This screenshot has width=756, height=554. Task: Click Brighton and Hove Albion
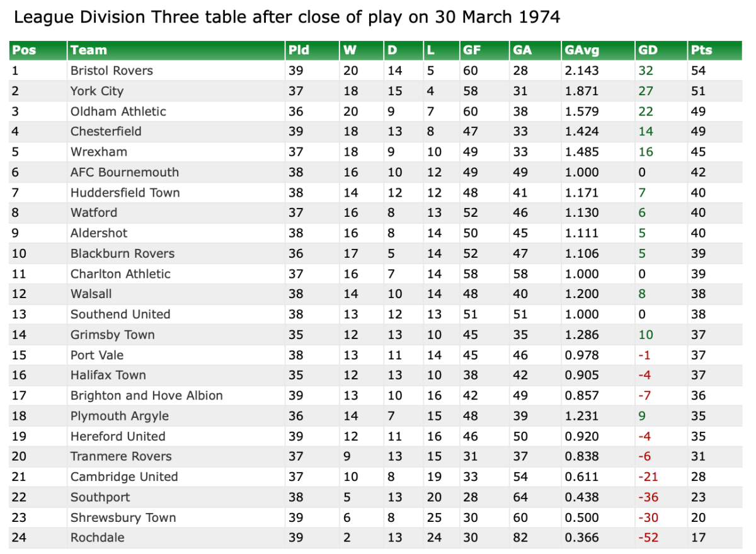tap(147, 396)
